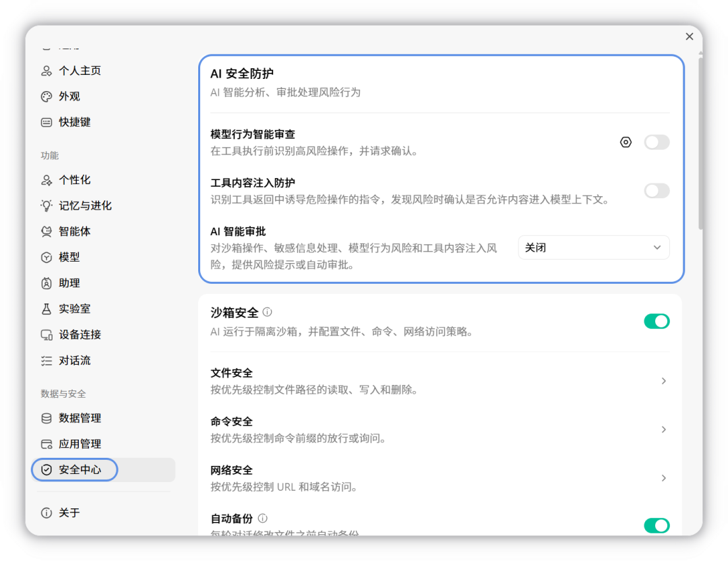This screenshot has height=561, width=728.
Task: Click the 记忆与进化 lightbulb icon
Action: coord(47,206)
